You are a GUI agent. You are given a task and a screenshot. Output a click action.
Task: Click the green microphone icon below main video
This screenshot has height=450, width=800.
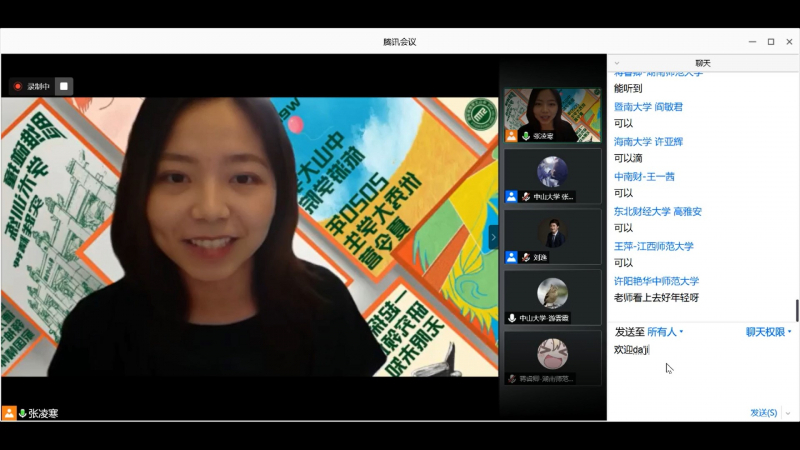22,413
